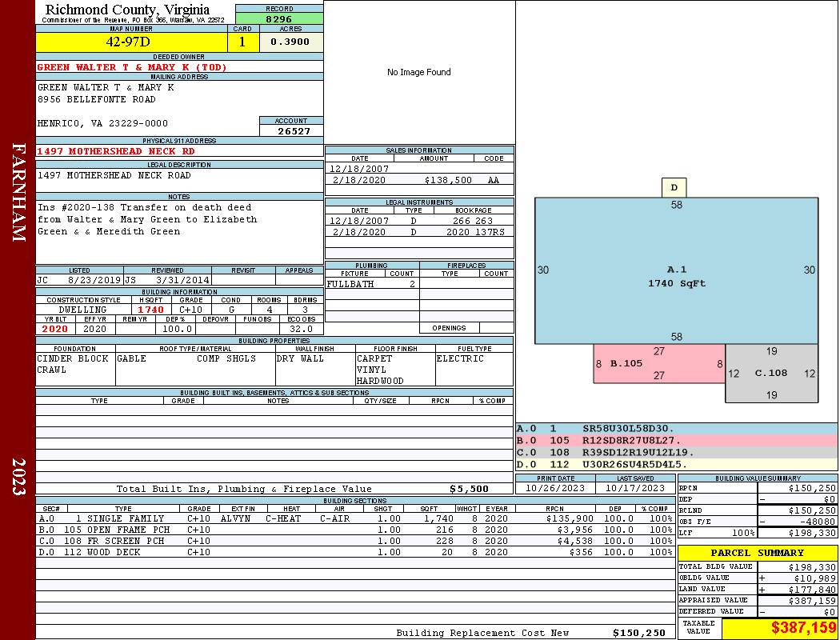The height and width of the screenshot is (640, 840).
Task: Select the A.0 Single Family building section row
Action: [x=354, y=518]
